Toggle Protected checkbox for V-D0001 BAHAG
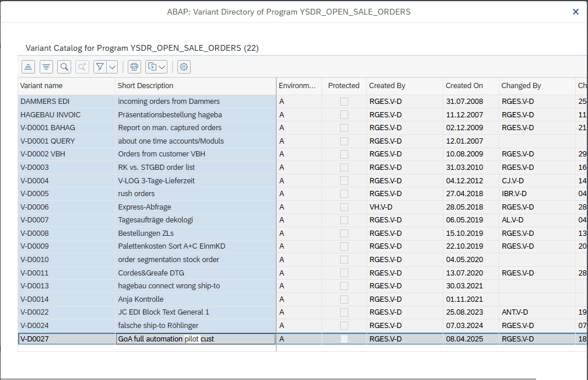 (344, 127)
